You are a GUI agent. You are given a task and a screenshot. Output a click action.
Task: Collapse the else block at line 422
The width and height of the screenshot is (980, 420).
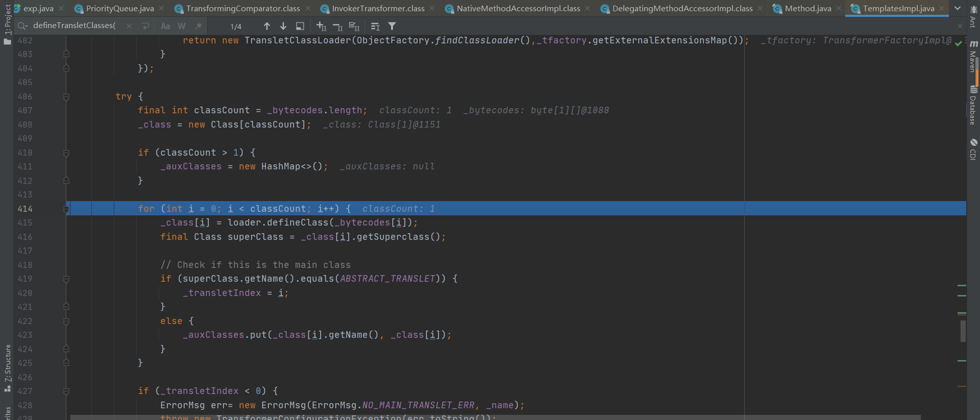[66, 322]
